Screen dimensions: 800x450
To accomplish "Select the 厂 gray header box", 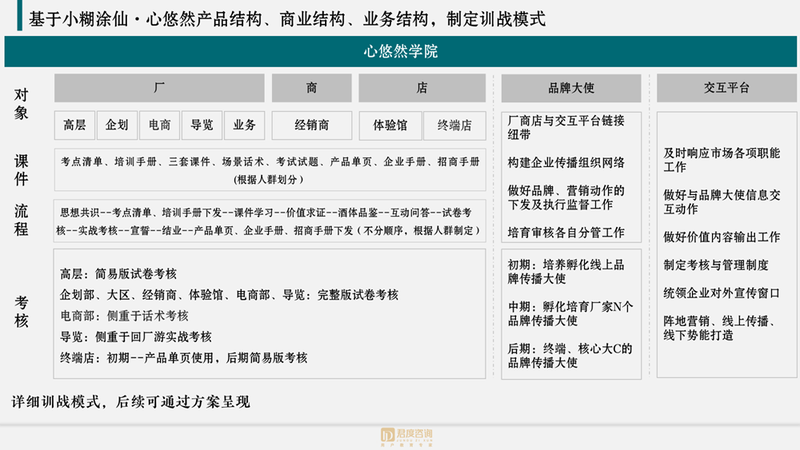I will [159, 88].
